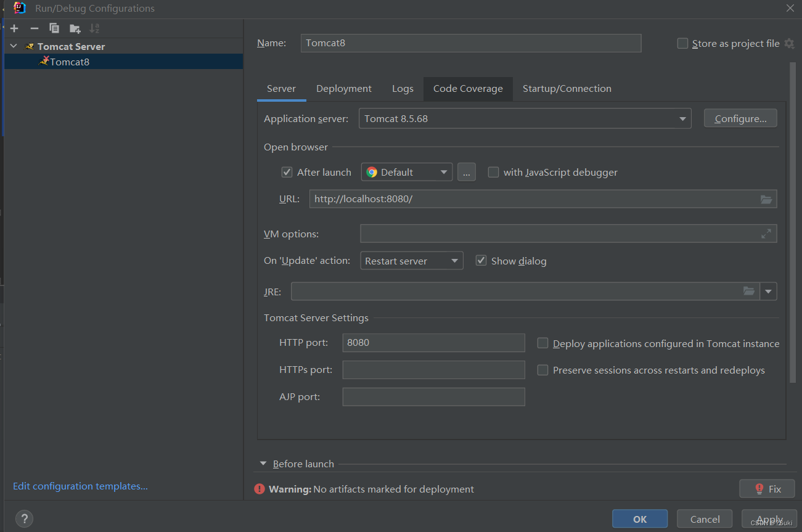The width and height of the screenshot is (802, 532).
Task: Collapse the Before launch section
Action: (263, 464)
